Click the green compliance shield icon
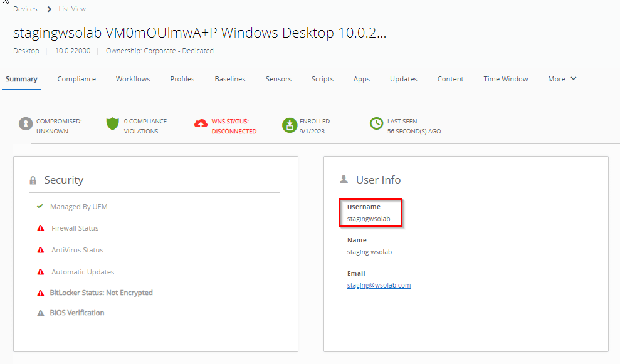The height and width of the screenshot is (364, 620). (x=113, y=124)
